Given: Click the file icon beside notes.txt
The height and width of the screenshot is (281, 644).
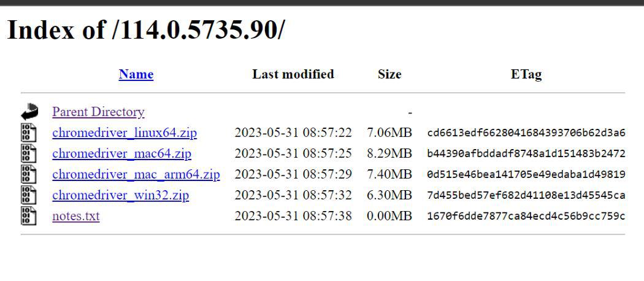Looking at the screenshot, I should [x=29, y=216].
